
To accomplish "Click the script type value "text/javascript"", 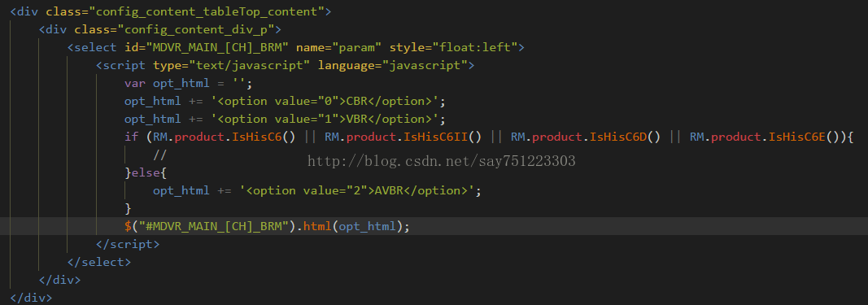I will click(x=250, y=65).
